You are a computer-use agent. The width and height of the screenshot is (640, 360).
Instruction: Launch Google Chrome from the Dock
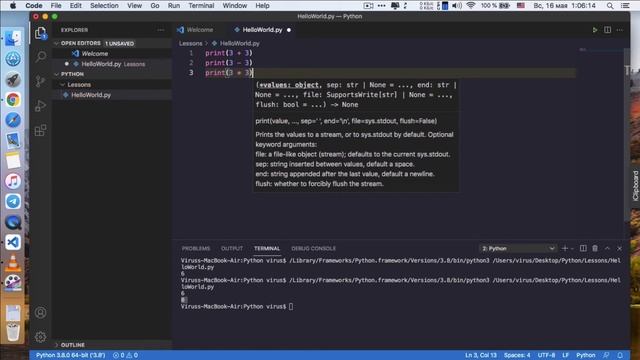click(13, 100)
